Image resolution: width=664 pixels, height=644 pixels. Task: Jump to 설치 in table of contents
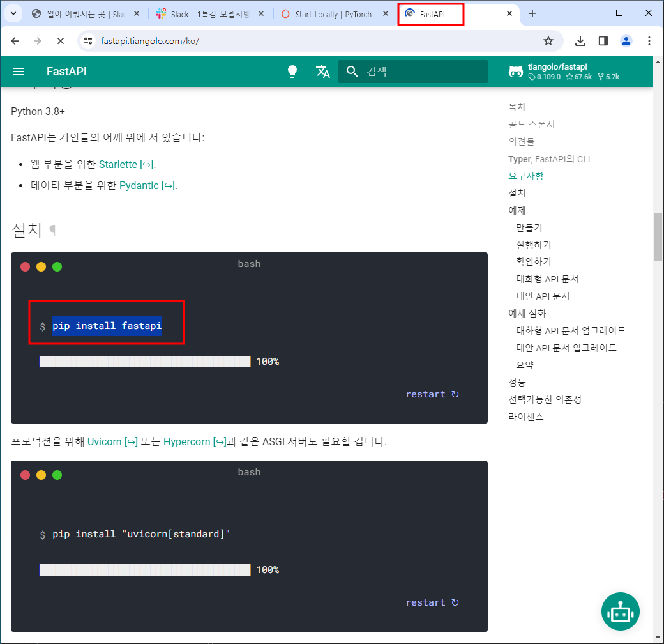coord(517,193)
